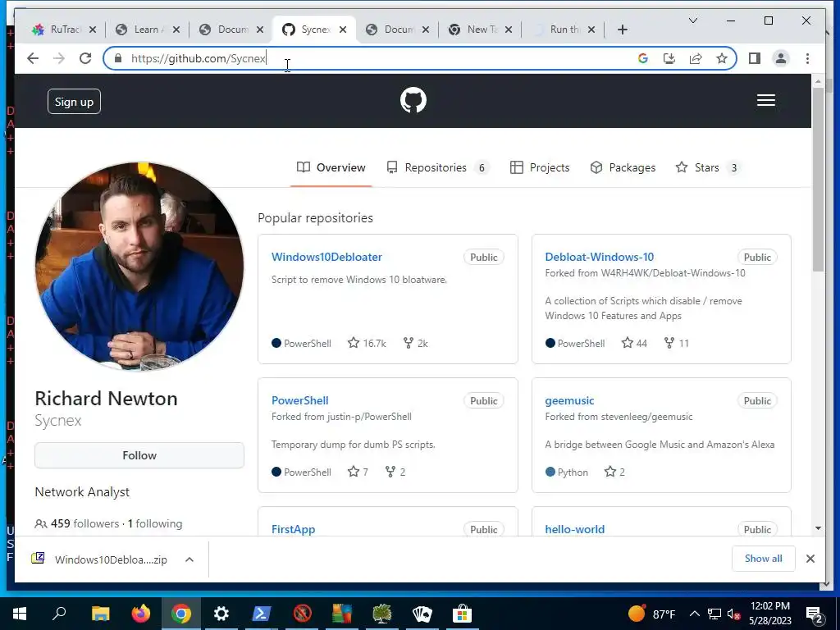Launch Firefox from the taskbar
This screenshot has width=840, height=630.
pyautogui.click(x=141, y=614)
